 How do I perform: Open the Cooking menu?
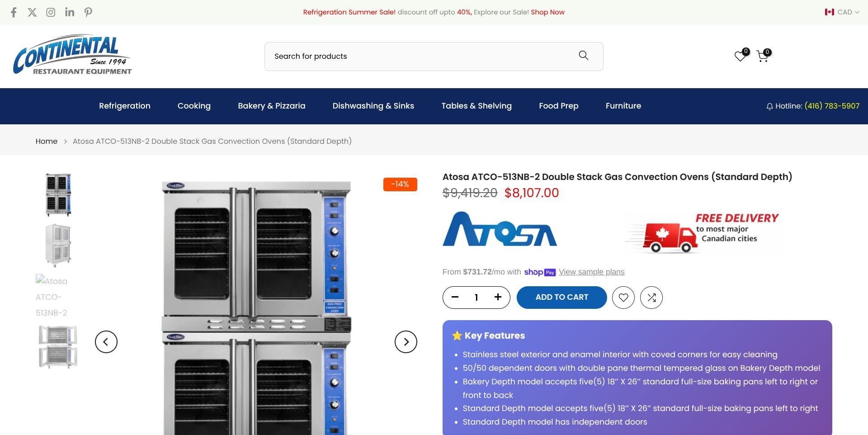coord(194,106)
